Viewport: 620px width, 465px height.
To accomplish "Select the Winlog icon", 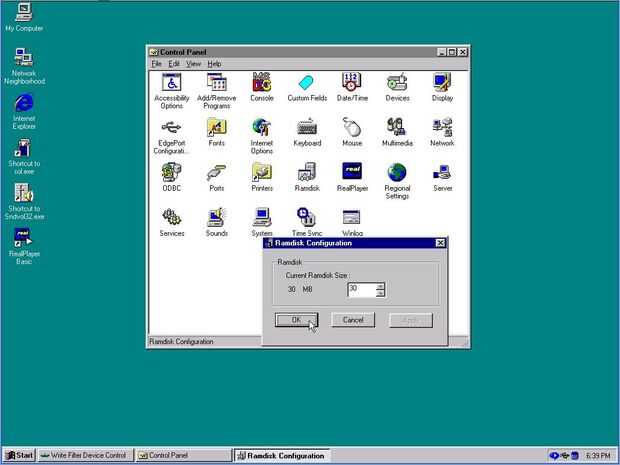I will click(352, 222).
